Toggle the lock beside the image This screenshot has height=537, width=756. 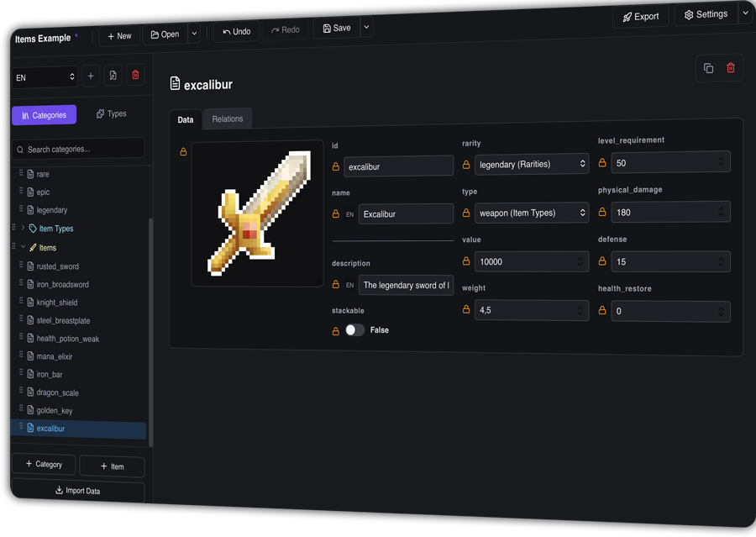[x=183, y=151]
